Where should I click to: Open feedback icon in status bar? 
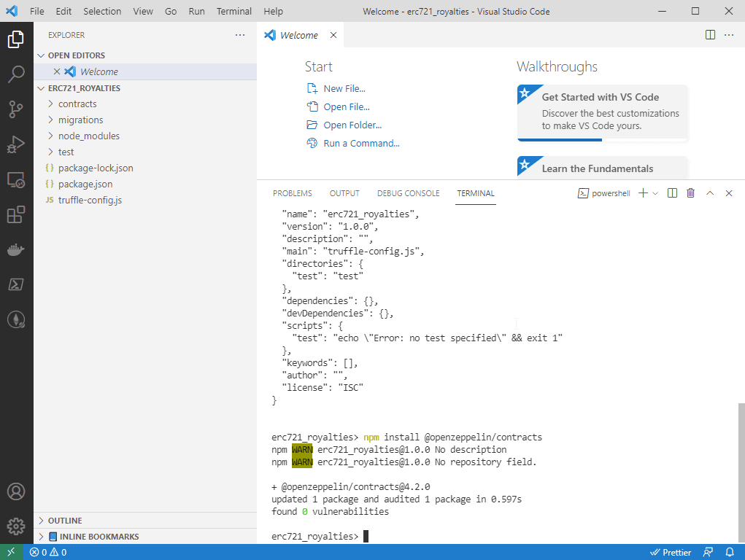click(x=708, y=553)
